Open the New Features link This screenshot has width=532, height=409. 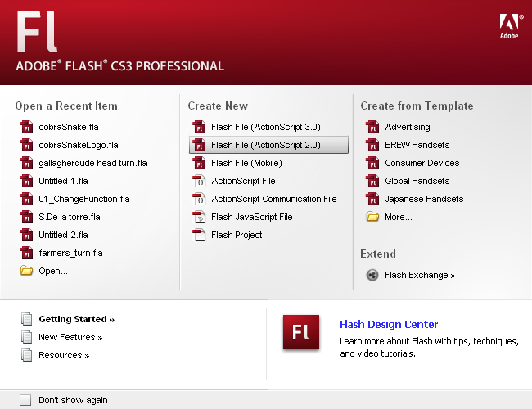click(x=70, y=337)
